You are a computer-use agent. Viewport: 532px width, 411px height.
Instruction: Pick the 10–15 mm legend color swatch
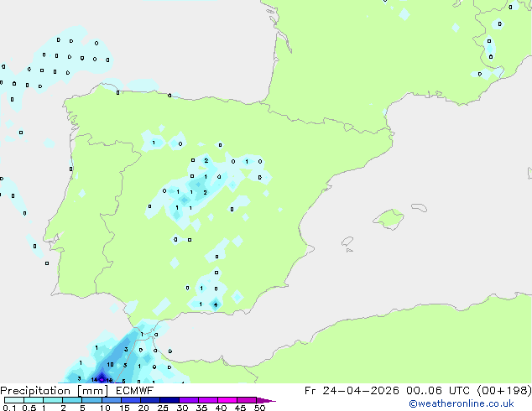point(111,400)
